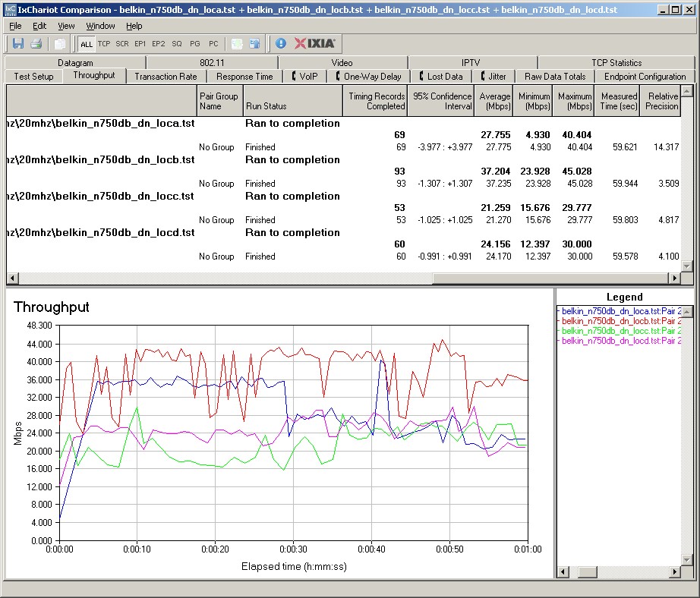Switch to the IPTV tab

(x=471, y=62)
